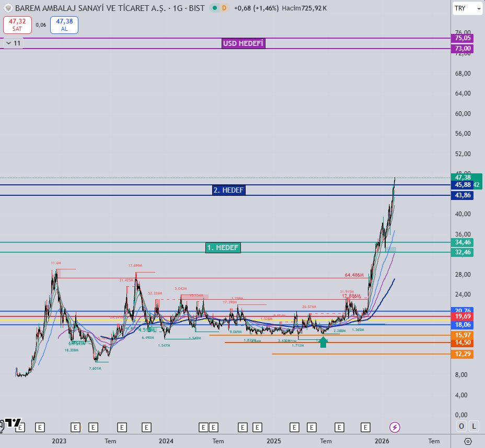Select the 1. HEDEF label

[x=223, y=247]
